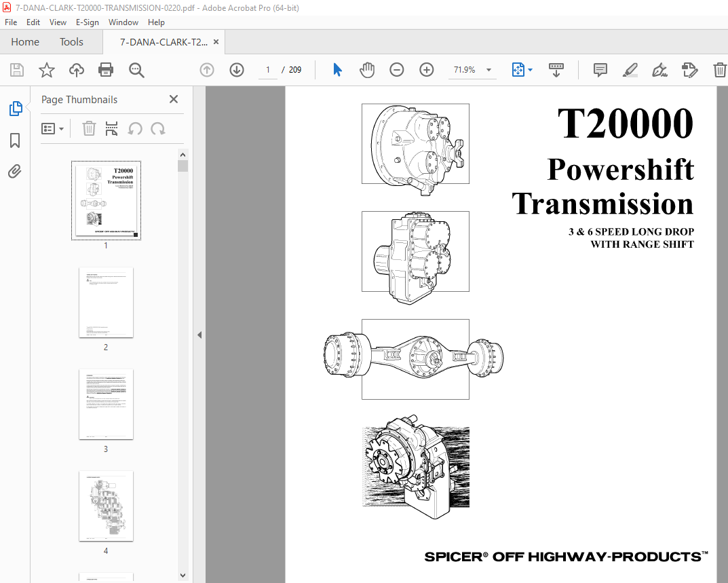Go to previous page arrow
Viewport: 728px width, 583px height.
207,70
